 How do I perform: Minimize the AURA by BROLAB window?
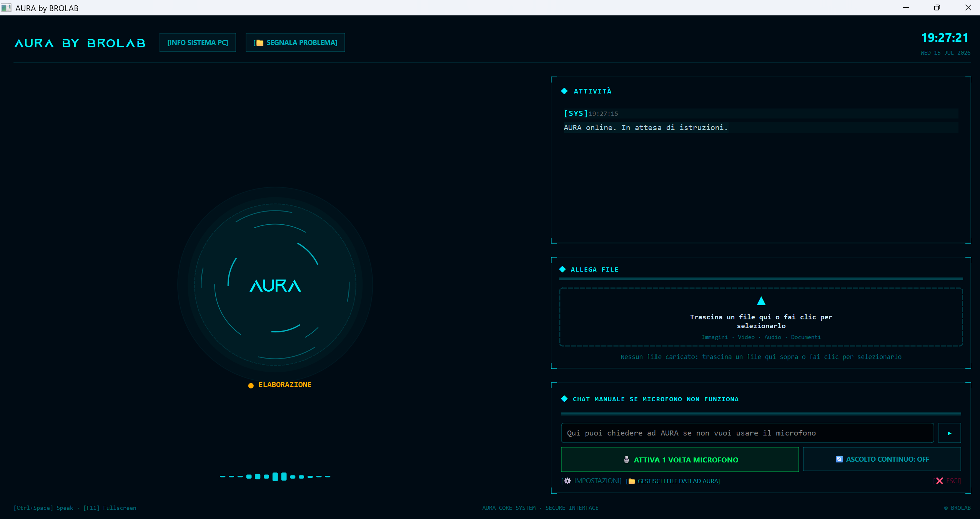(x=906, y=8)
